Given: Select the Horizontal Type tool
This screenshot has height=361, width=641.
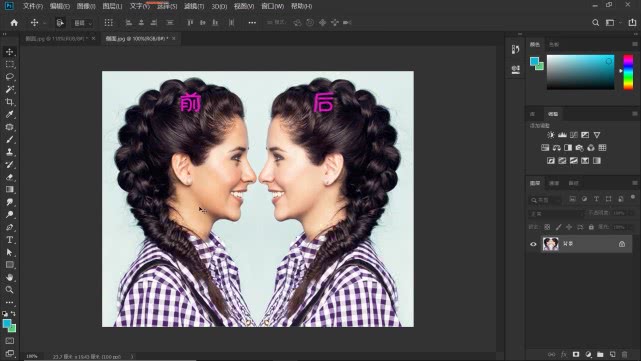Looking at the screenshot, I should (9, 240).
